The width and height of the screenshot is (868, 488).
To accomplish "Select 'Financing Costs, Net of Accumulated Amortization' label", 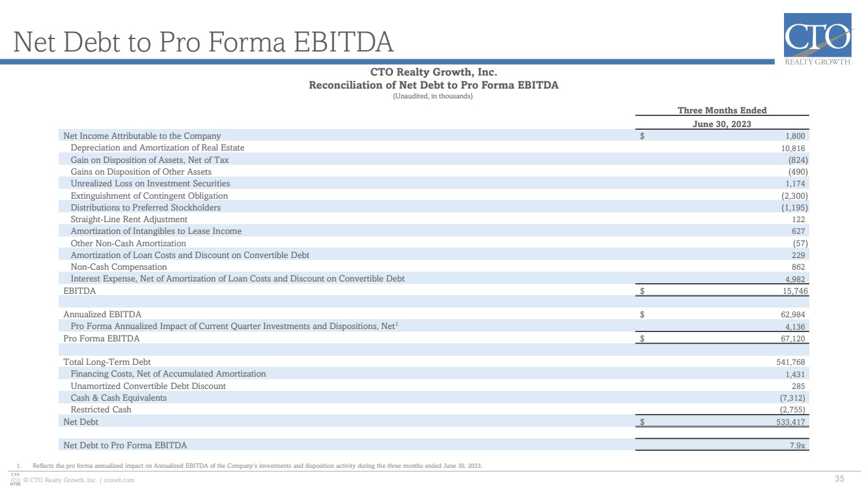I will 168,373.
